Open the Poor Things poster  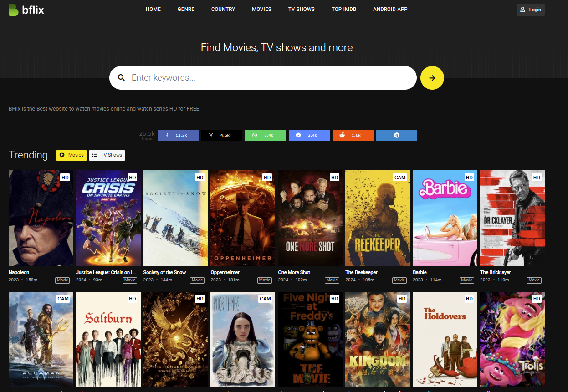tap(243, 340)
